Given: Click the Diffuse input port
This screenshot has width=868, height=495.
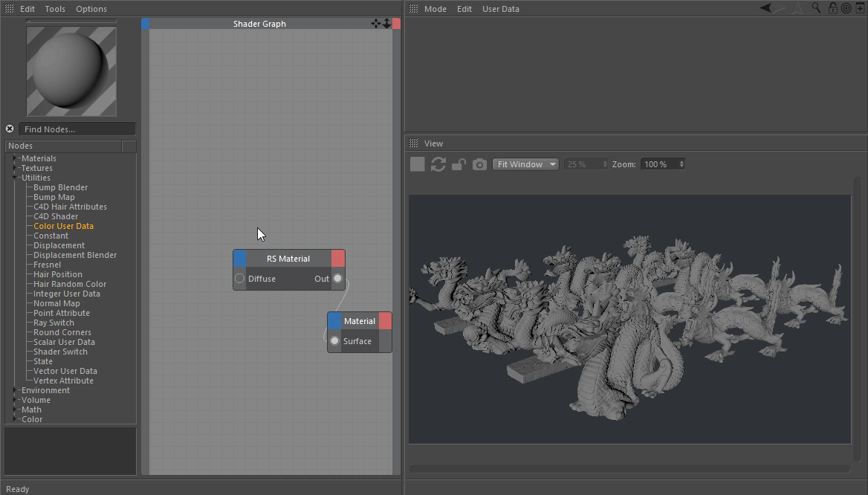Looking at the screenshot, I should click(x=239, y=279).
